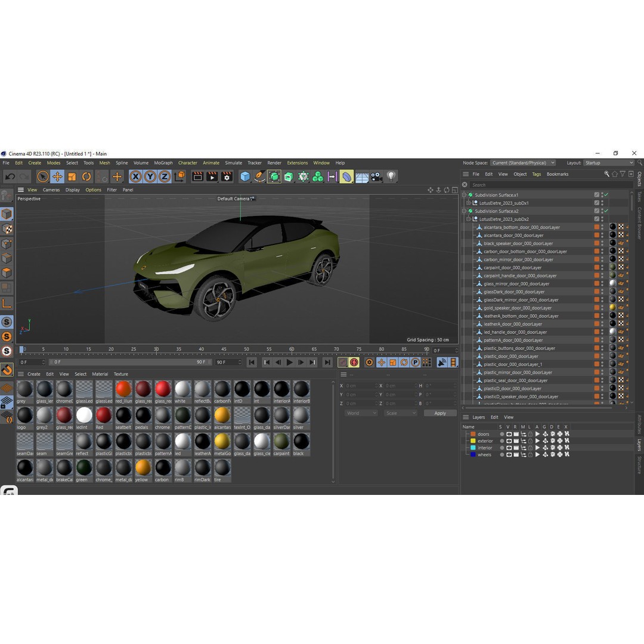Select gold_speaker_door_000_doorLayer object
The width and height of the screenshot is (644, 644).
point(518,308)
